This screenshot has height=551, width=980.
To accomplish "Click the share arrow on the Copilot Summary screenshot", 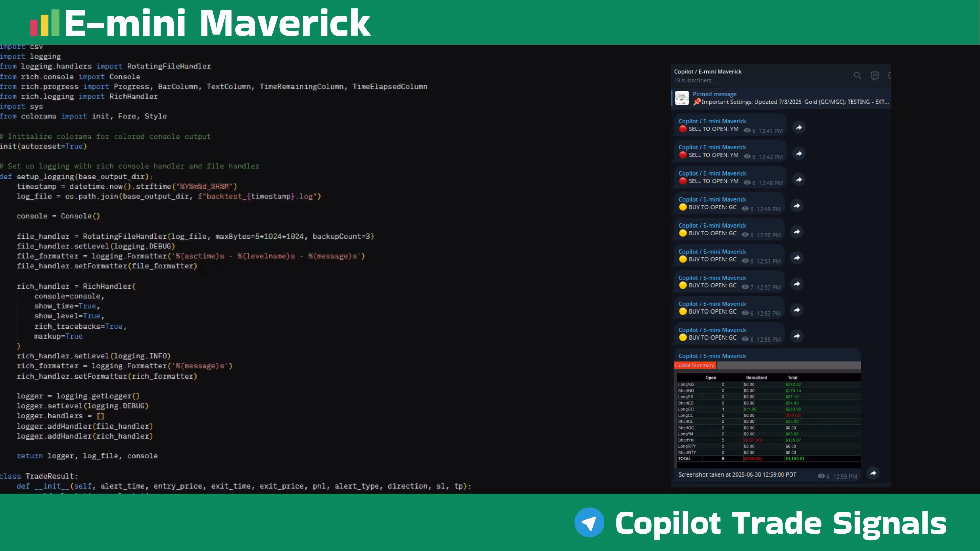I will [873, 473].
